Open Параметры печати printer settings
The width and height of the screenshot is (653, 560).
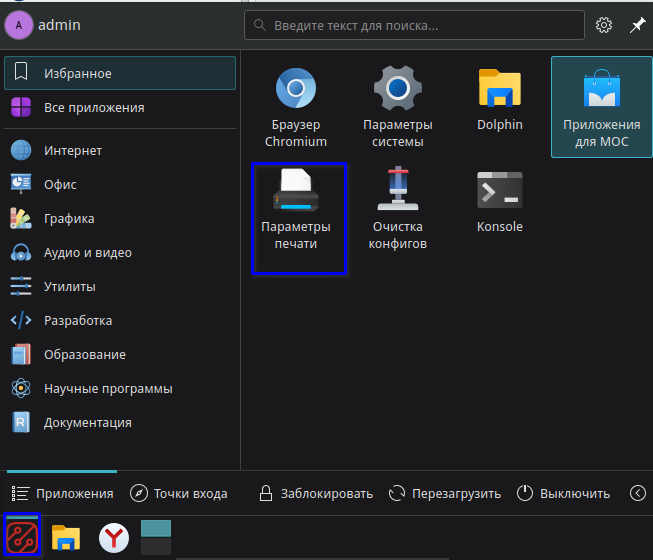coord(296,218)
